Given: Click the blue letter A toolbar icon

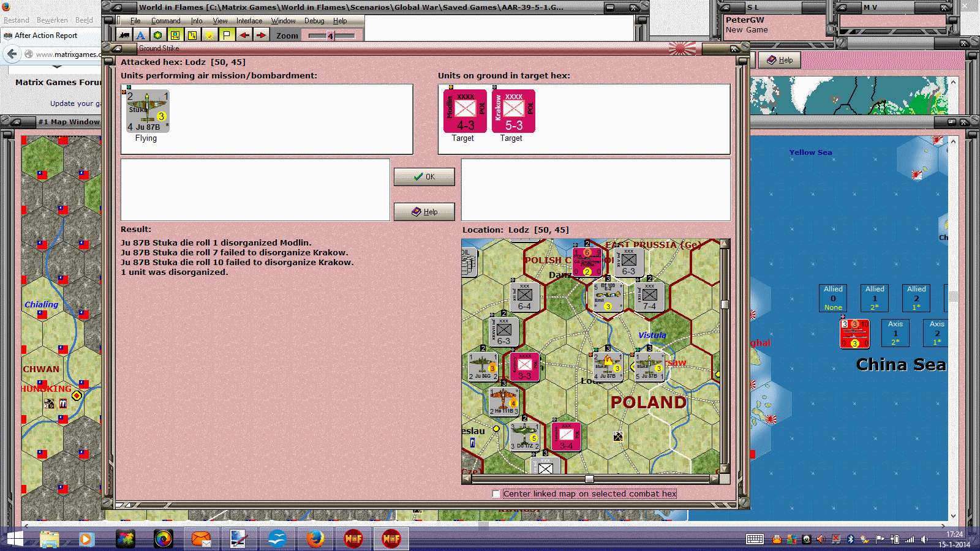Looking at the screenshot, I should click(x=141, y=36).
